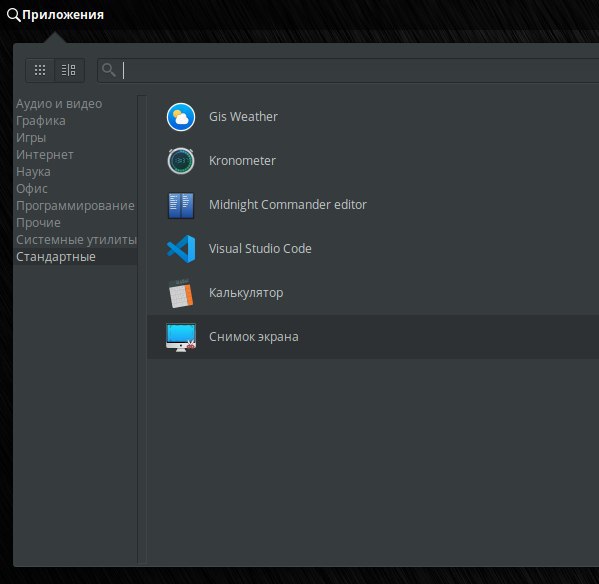Image resolution: width=599 pixels, height=584 pixels.
Task: Select the Аудио и видео category
Action: pos(59,104)
